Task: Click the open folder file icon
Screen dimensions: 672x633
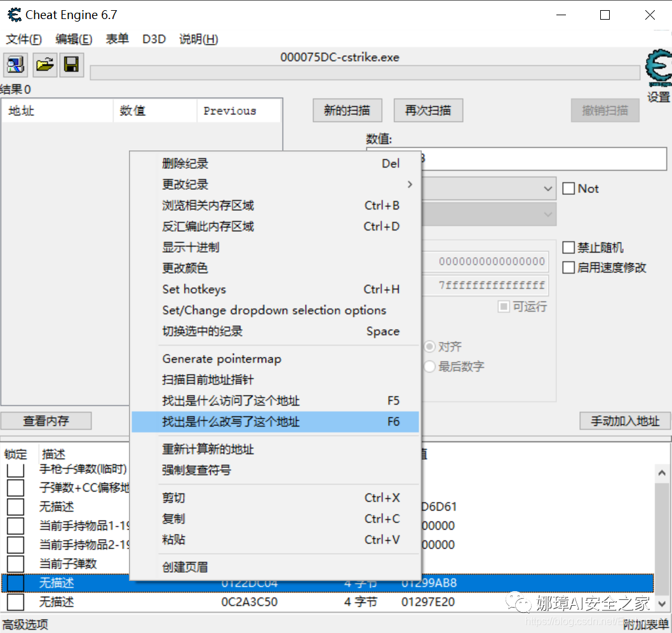Action: [44, 65]
